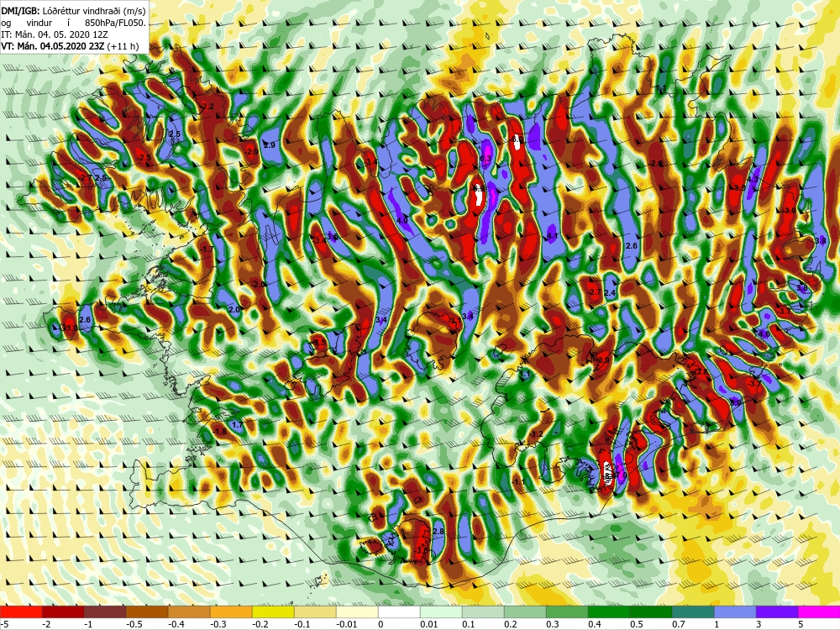The image size is (840, 630).
Task: Click the header line 'DMI/IGB: Lóðréttur vindhraði (m/s)'
Action: pos(73,11)
